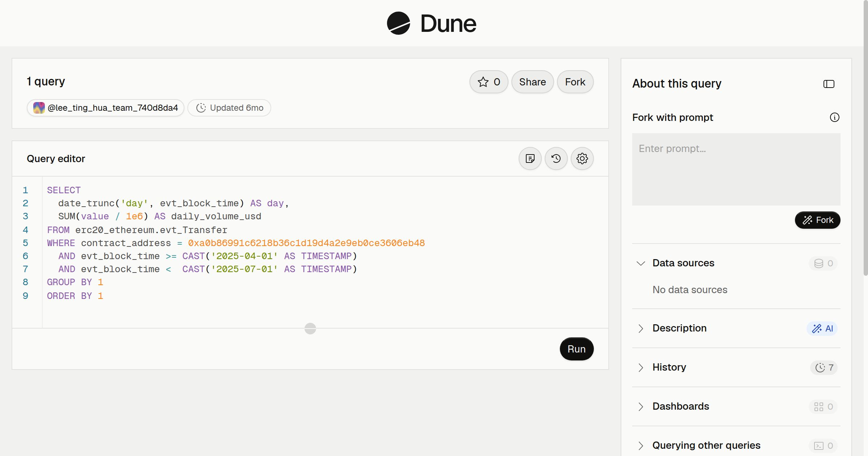The image size is (868, 456).
Task: Click GROUP BY on line 8
Action: coord(69,282)
